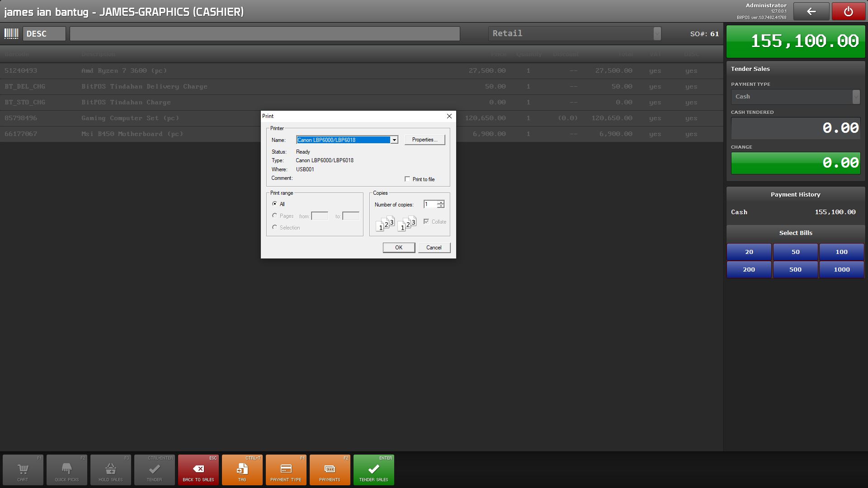This screenshot has width=868, height=488.
Task: Select the All print range radio button
Action: click(274, 204)
